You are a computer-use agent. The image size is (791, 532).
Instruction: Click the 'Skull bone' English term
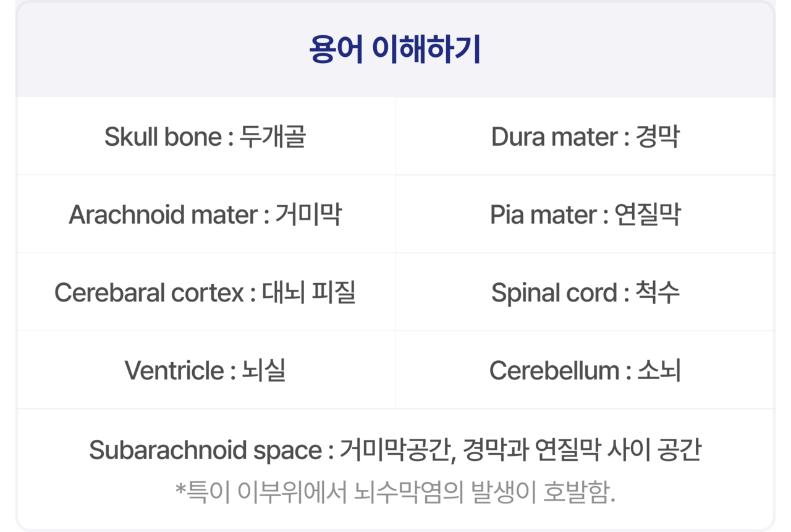click(163, 137)
